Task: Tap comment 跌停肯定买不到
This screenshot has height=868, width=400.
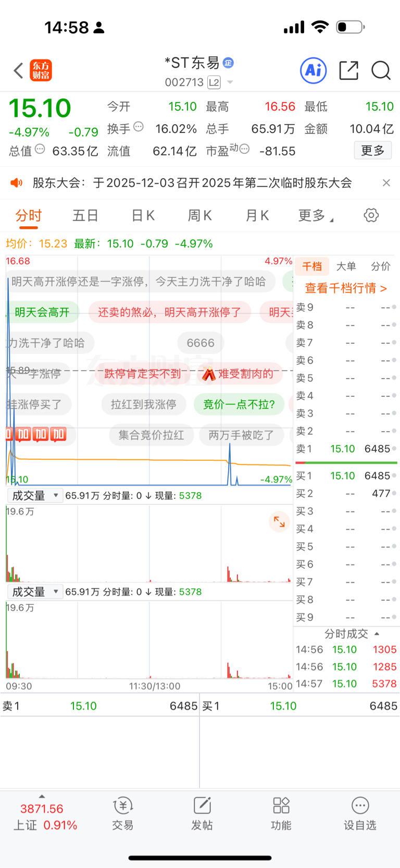Action: point(143,373)
